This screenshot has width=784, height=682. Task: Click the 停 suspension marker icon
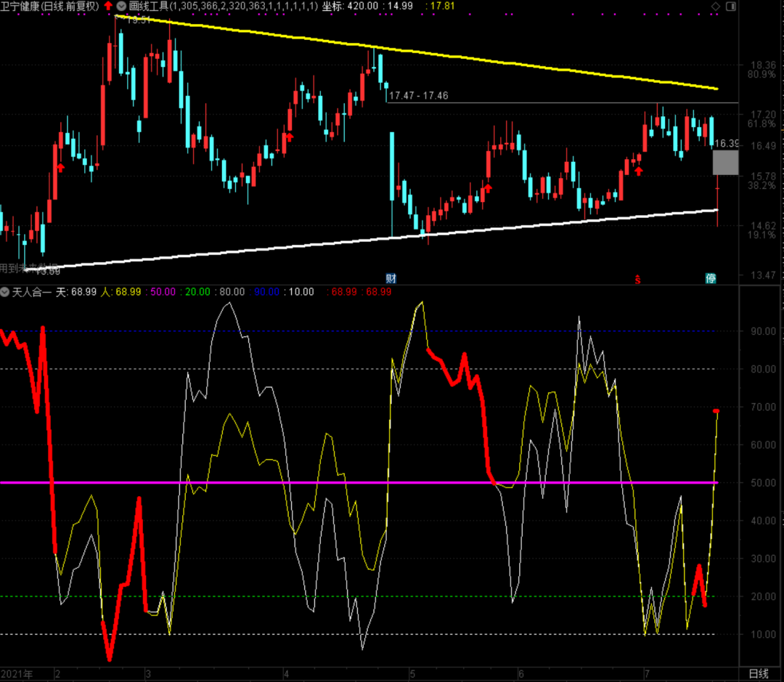coord(711,278)
